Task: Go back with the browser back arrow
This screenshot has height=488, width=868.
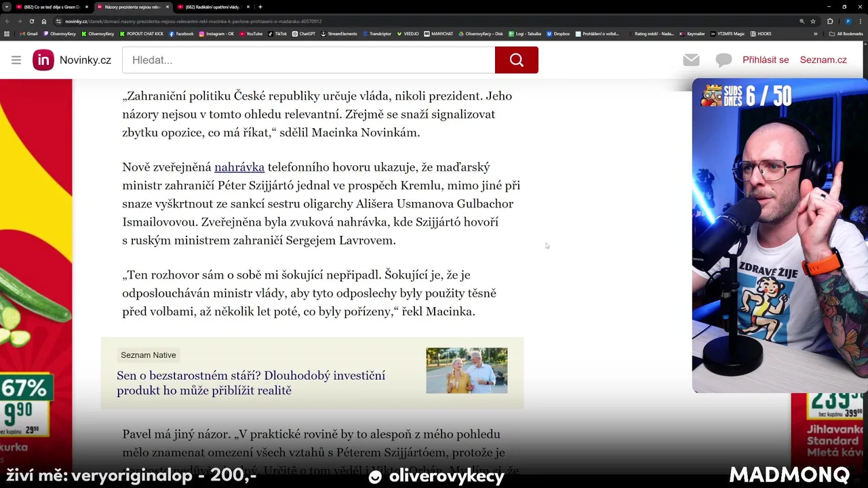Action: (7, 21)
